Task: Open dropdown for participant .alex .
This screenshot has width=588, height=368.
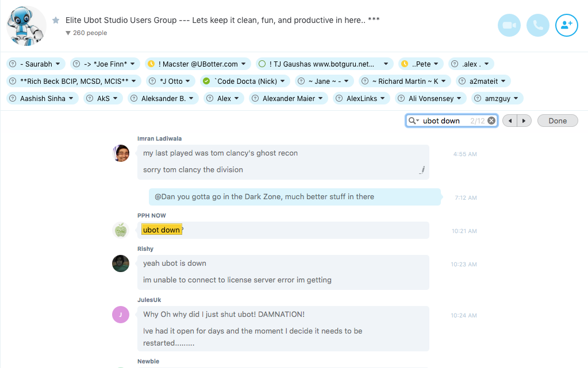Action: tap(486, 64)
